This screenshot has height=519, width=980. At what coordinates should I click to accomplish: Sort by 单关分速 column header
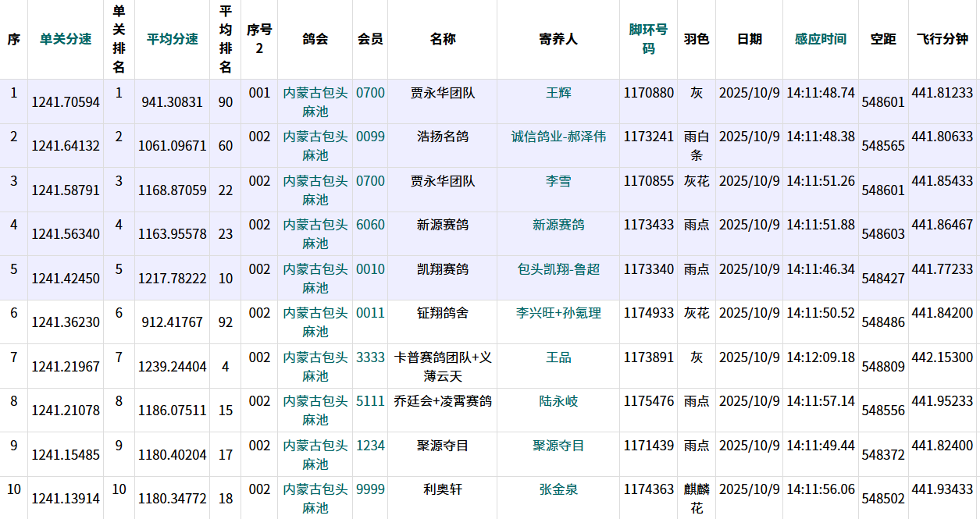[66, 39]
